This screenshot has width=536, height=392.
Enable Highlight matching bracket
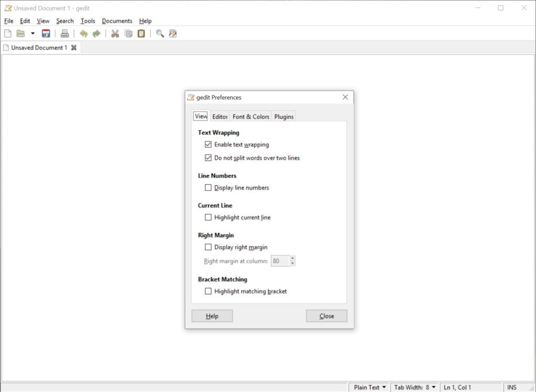pyautogui.click(x=208, y=291)
